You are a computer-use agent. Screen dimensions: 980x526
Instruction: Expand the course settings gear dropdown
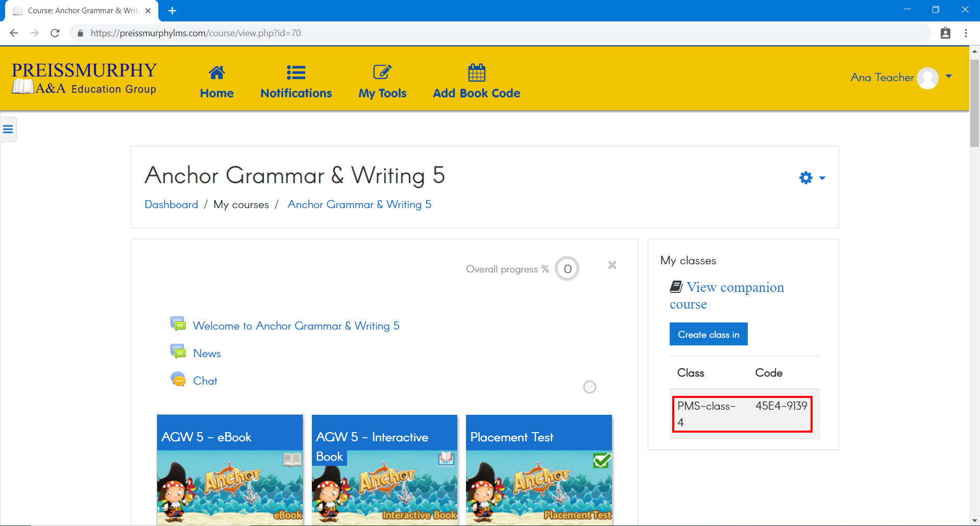[812, 178]
